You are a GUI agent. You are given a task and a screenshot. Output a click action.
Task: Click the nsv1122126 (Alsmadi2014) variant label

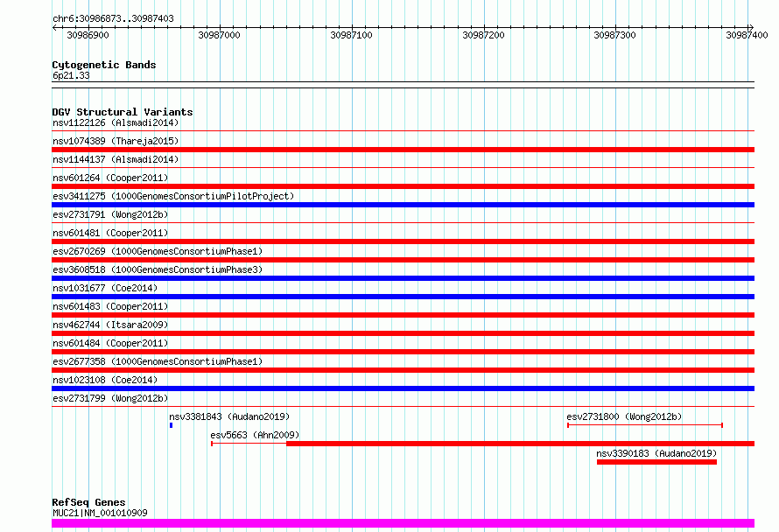click(x=116, y=122)
